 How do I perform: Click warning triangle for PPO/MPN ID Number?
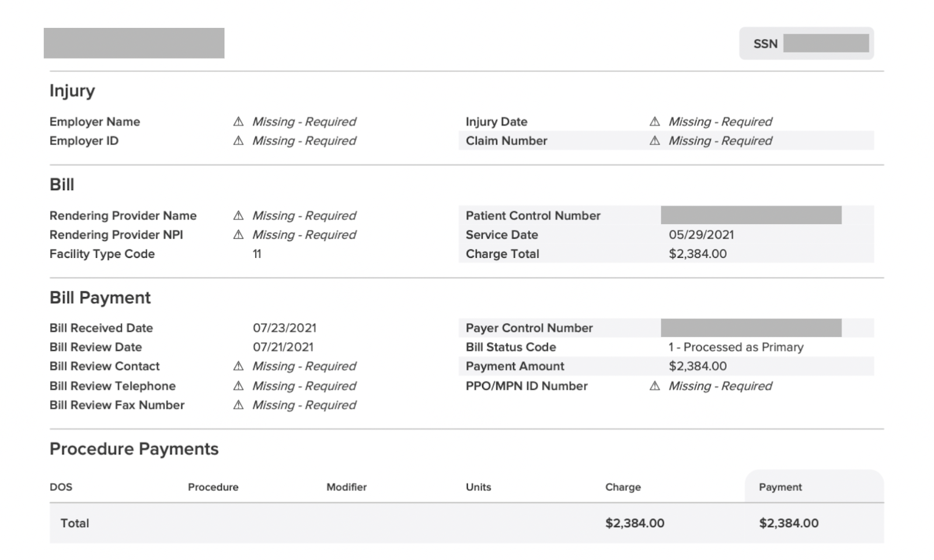click(x=654, y=386)
